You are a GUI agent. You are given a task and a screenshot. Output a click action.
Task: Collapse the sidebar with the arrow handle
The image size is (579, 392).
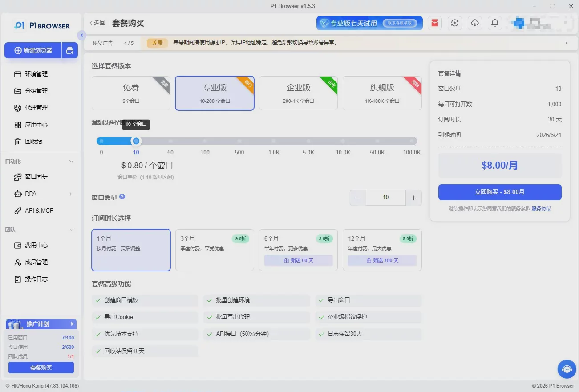(81, 35)
